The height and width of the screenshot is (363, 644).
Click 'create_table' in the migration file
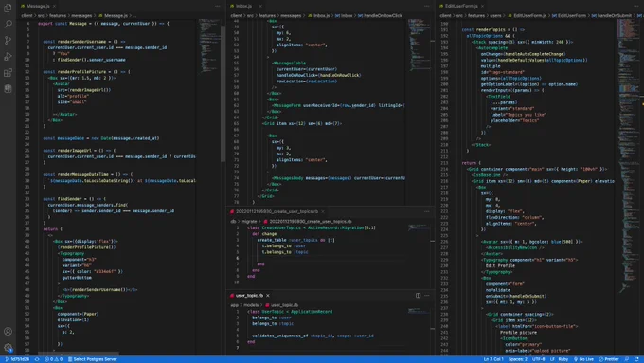tap(272, 240)
